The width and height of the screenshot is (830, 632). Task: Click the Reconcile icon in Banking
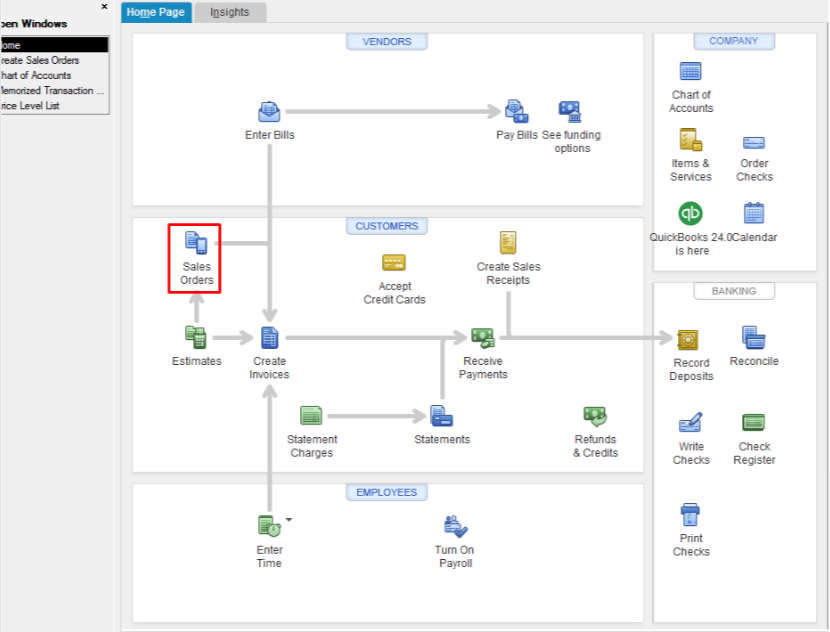tap(753, 336)
